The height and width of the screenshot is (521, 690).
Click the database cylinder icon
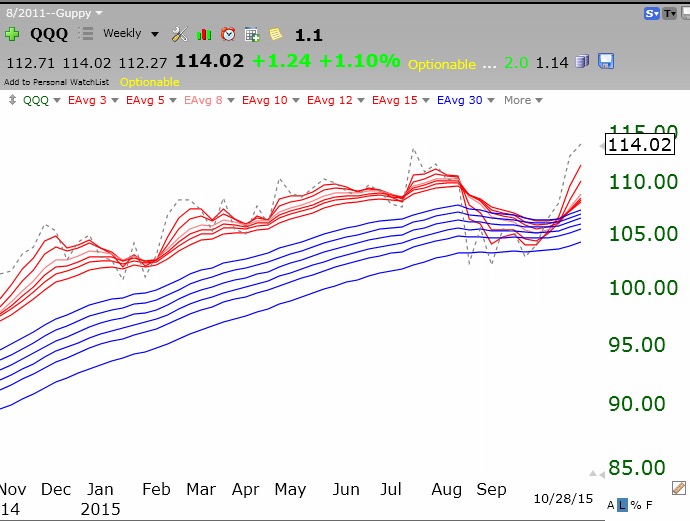(582, 62)
